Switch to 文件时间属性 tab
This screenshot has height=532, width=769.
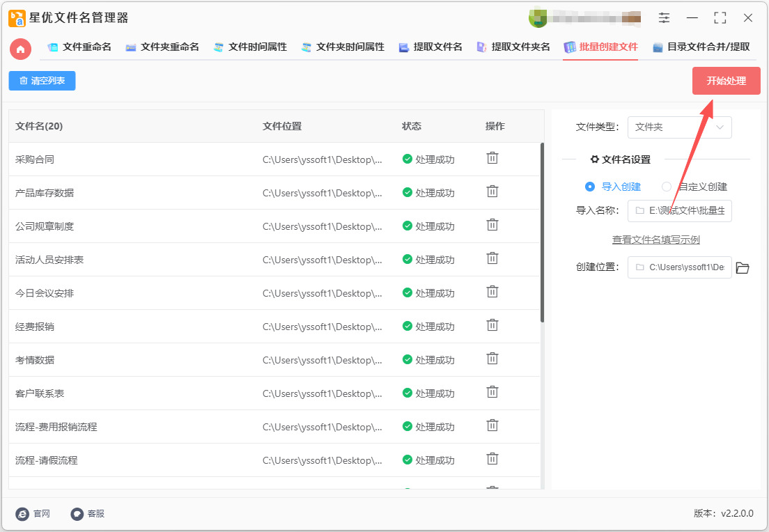tap(250, 47)
